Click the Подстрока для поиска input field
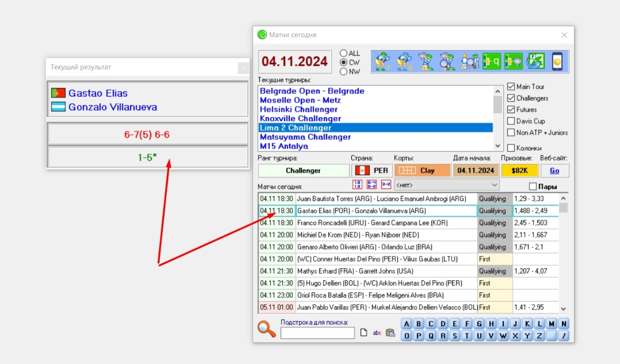The height and width of the screenshot is (364, 620). click(x=317, y=333)
